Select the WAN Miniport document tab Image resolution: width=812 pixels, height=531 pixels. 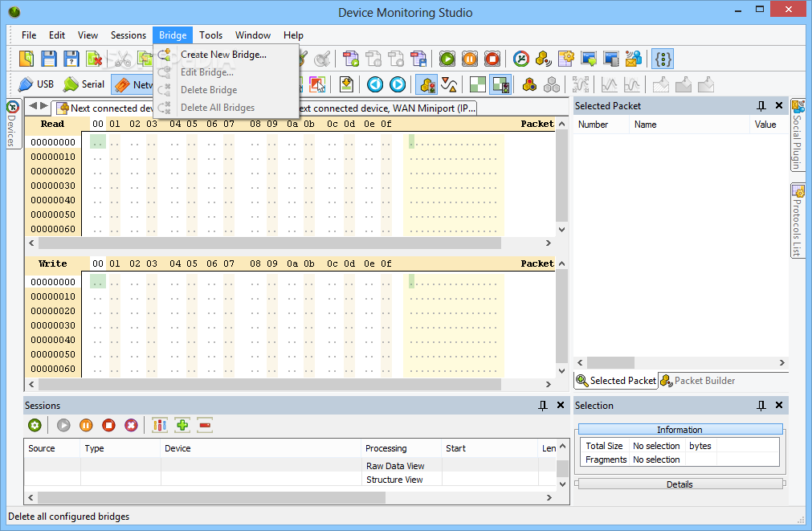(x=389, y=108)
